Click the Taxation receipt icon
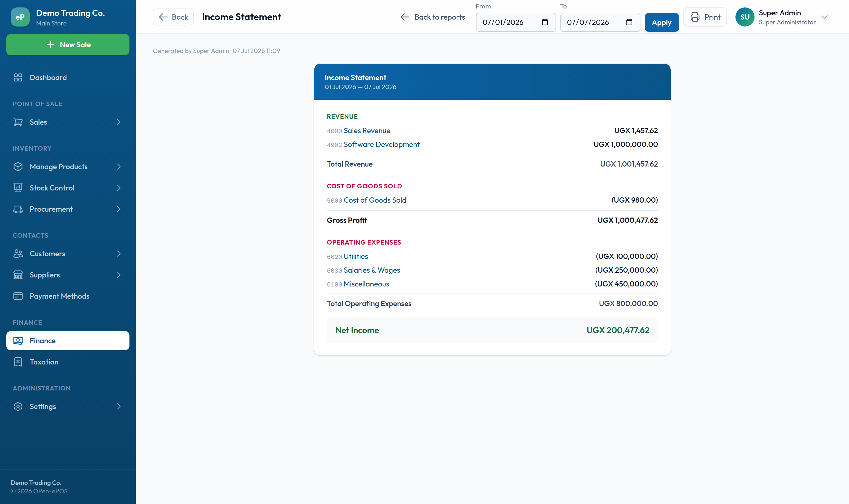The image size is (849, 504). click(x=18, y=362)
